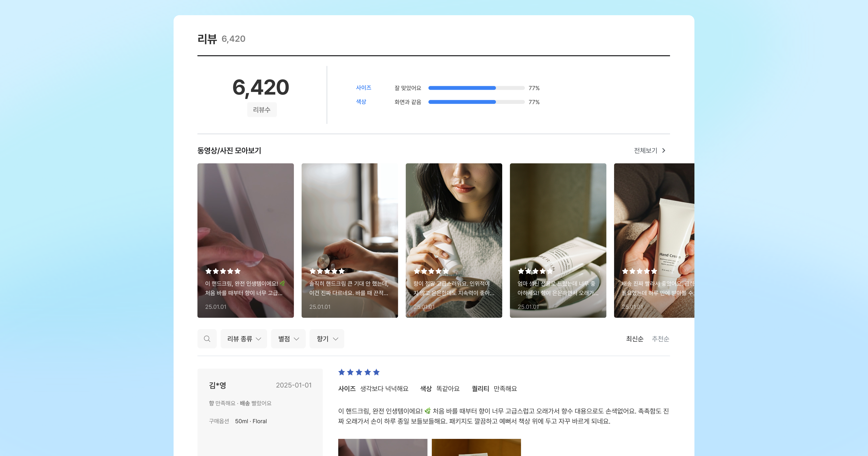
Task: Click the 퀄리티 '만족해요' rating text
Action: (x=505, y=388)
